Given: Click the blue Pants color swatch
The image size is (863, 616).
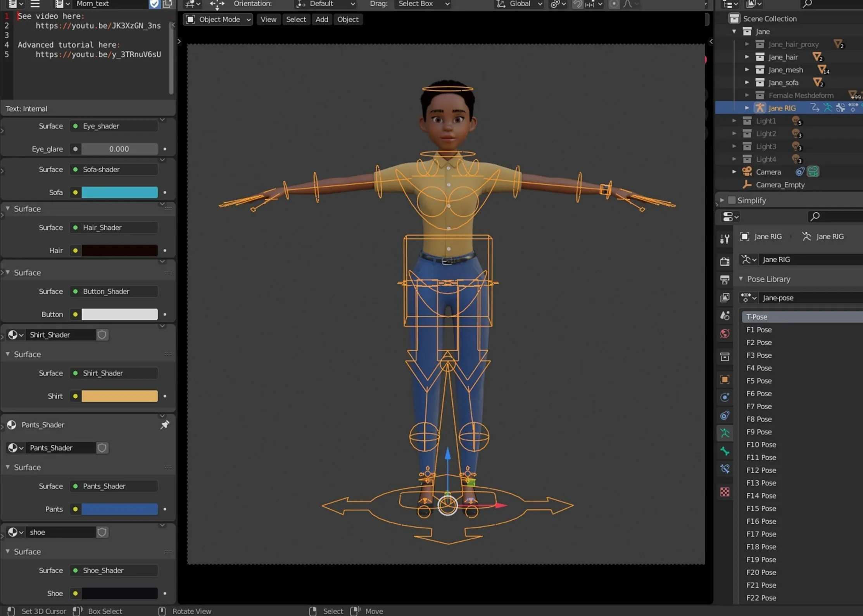Looking at the screenshot, I should click(x=119, y=509).
